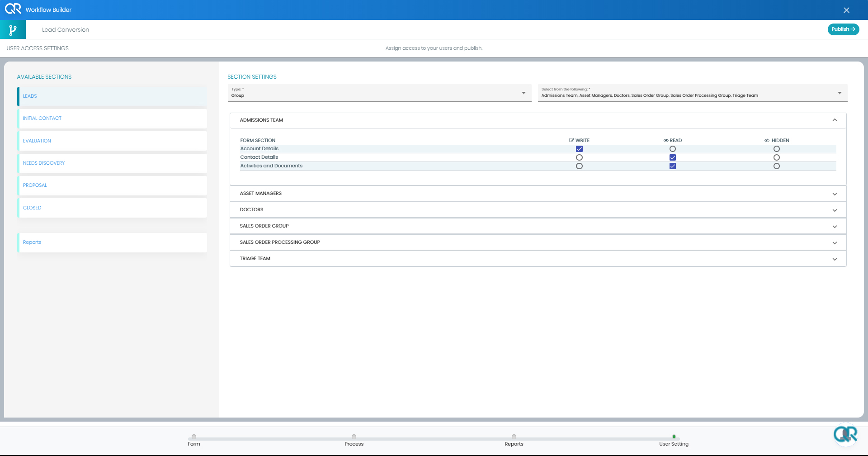The height and width of the screenshot is (456, 868).
Task: Click the Activities and Documents row label
Action: click(271, 166)
